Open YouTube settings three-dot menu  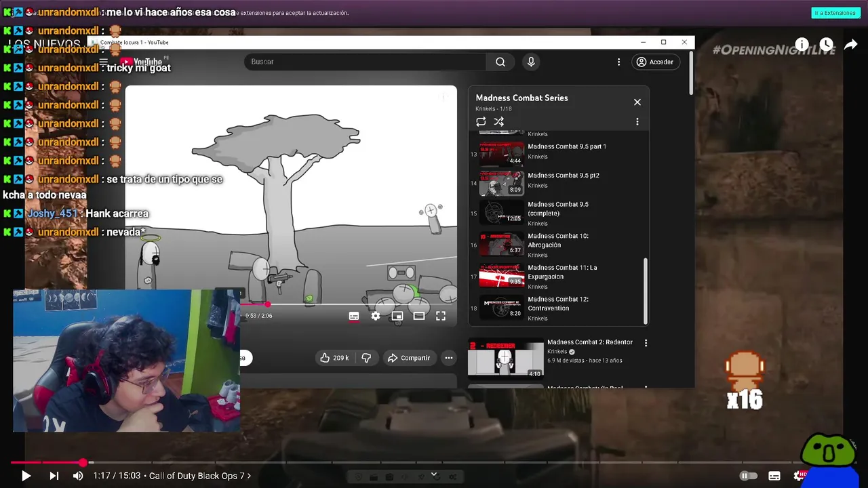pos(618,62)
